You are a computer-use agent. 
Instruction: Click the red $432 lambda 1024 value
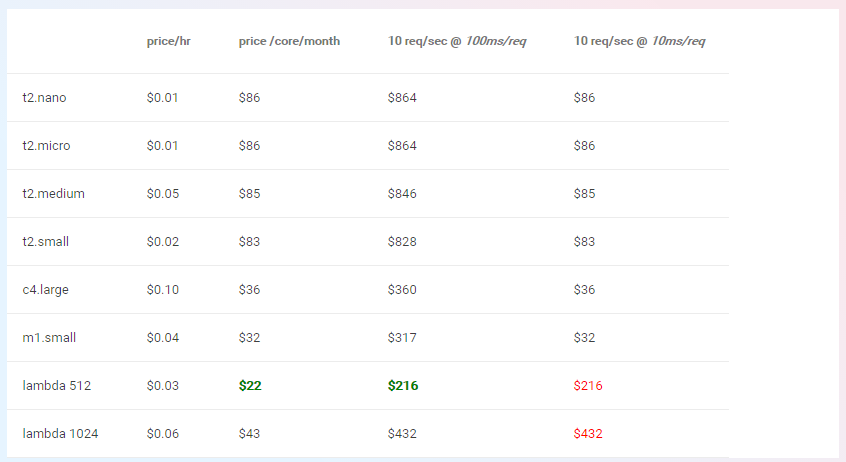tap(588, 434)
